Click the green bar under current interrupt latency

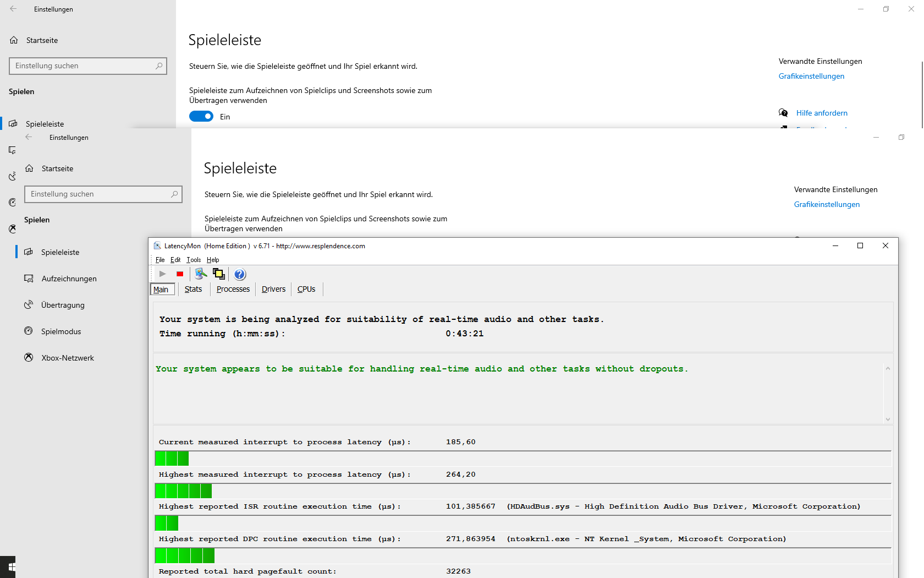[x=172, y=458]
